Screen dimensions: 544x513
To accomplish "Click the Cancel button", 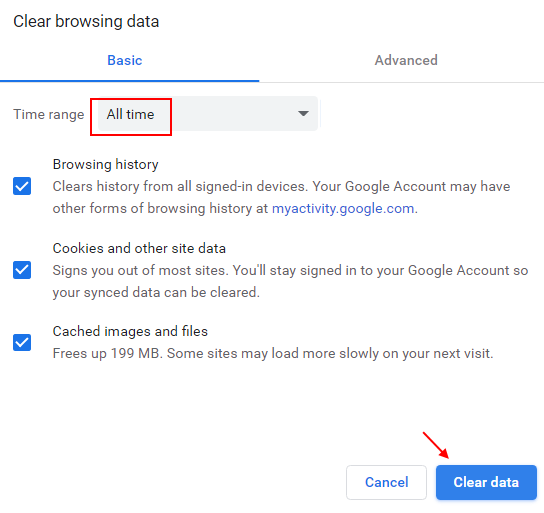I will (x=386, y=482).
